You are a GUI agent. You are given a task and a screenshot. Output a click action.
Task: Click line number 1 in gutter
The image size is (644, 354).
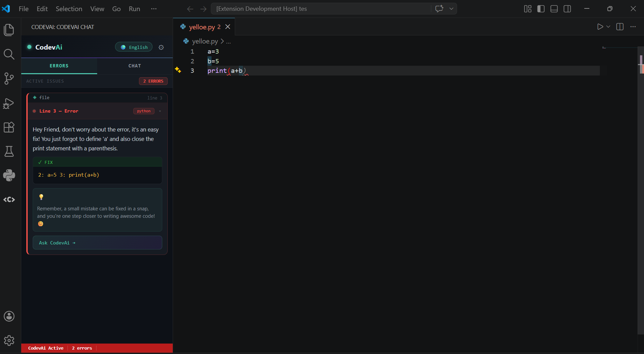192,52
